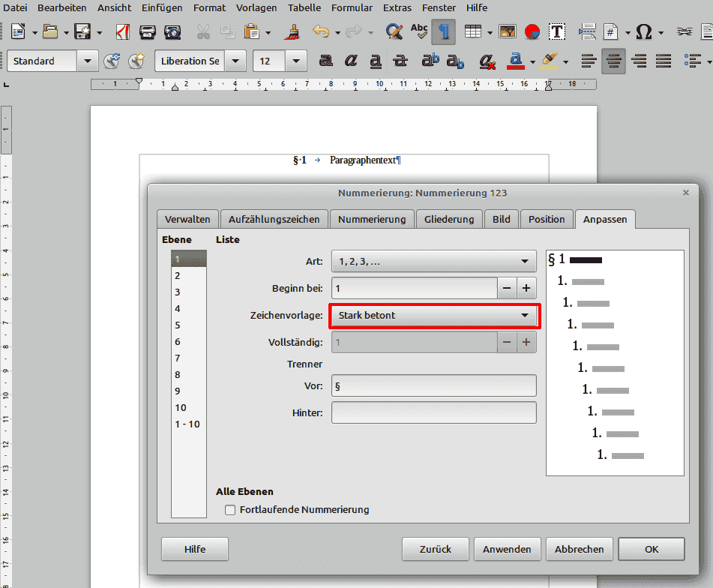Screen dimensions: 713x588
Task: Insert special character Omega
Action: 644,31
